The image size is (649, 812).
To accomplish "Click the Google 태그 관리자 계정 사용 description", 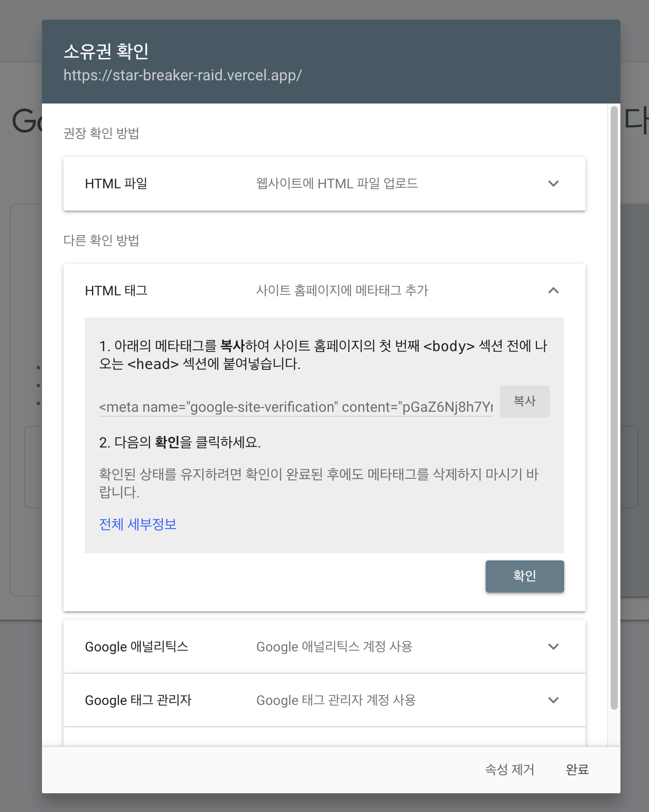I will [x=336, y=700].
